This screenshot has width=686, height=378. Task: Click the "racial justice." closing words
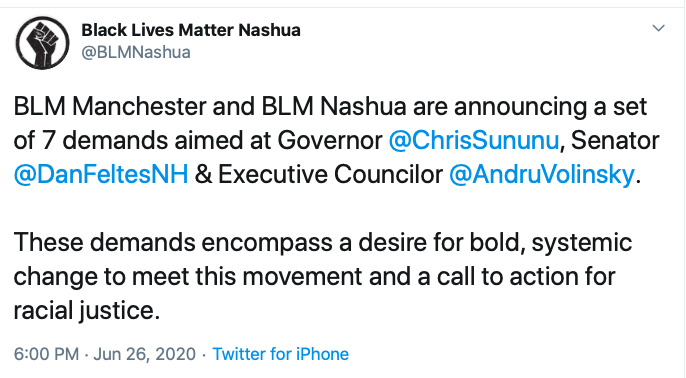coord(87,311)
